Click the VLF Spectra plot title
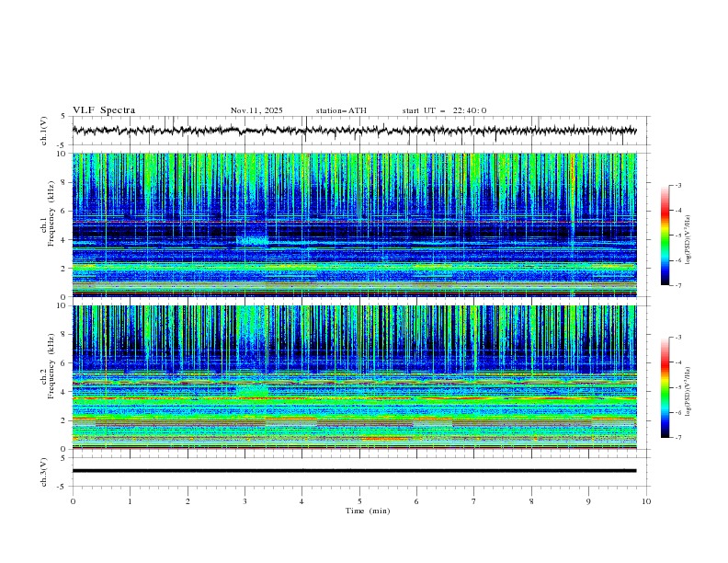Viewport: 728px width, 563px height. click(104, 110)
